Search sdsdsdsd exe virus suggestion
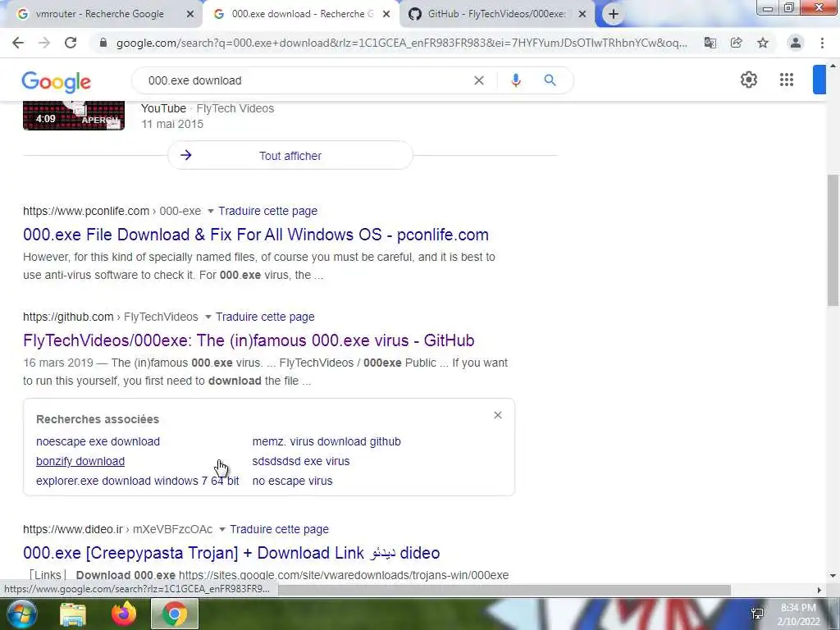Viewport: 840px width, 630px height. click(x=301, y=461)
